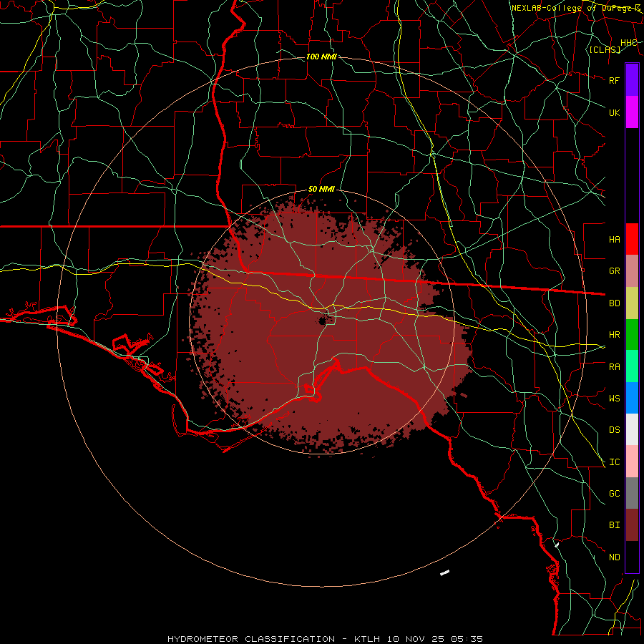
Task: Click the GR legend label
Action: click(614, 271)
